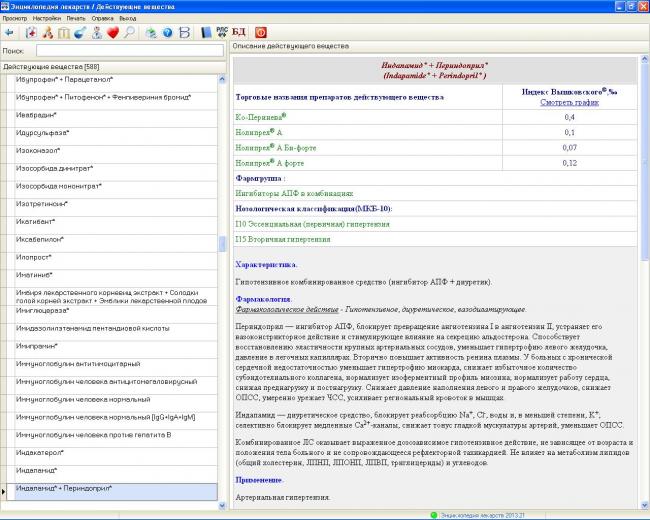Viewport: 650px width, 520px height.
Task: Click the red БД database icon
Action: click(x=239, y=32)
